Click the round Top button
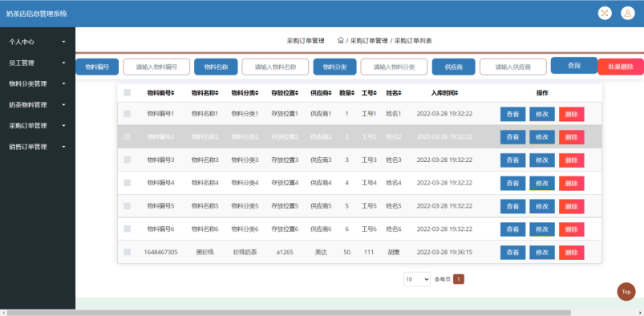The width and height of the screenshot is (644, 316). (626, 292)
